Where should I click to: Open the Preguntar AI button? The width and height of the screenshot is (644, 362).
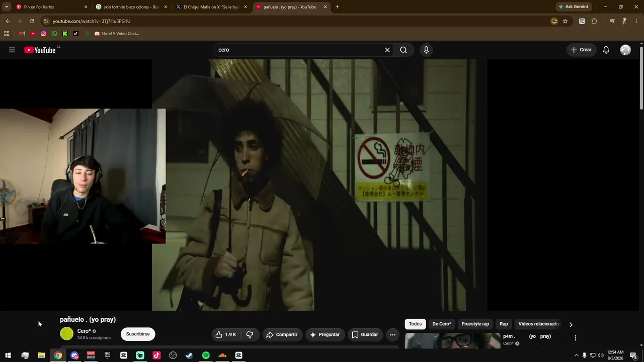coord(325,334)
